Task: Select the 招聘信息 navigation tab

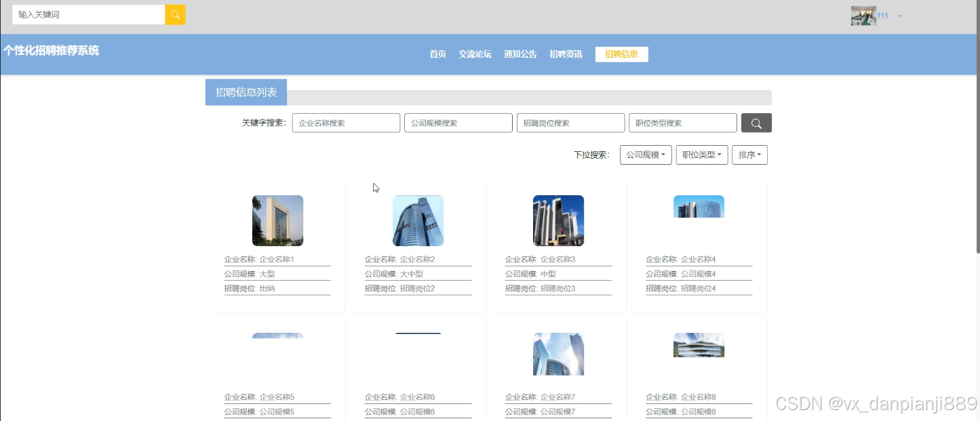Action: (x=622, y=54)
